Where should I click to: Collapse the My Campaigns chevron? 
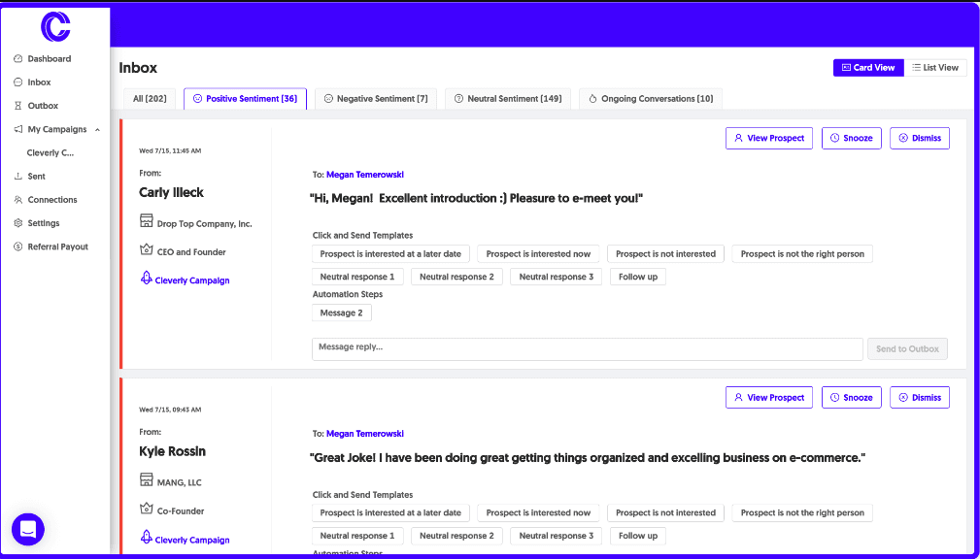pos(97,129)
